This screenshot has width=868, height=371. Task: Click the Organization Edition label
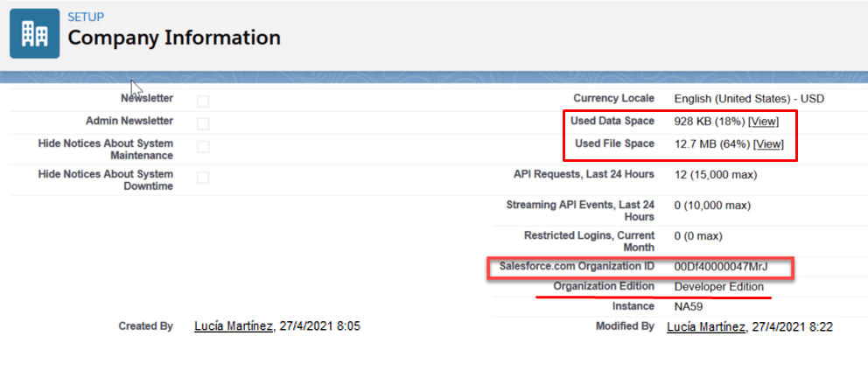pyautogui.click(x=604, y=286)
